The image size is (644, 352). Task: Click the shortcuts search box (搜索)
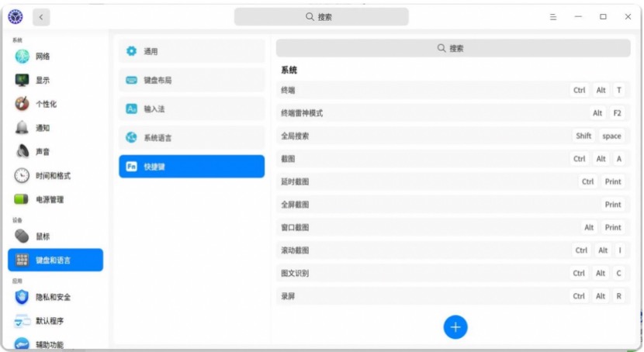[452, 48]
